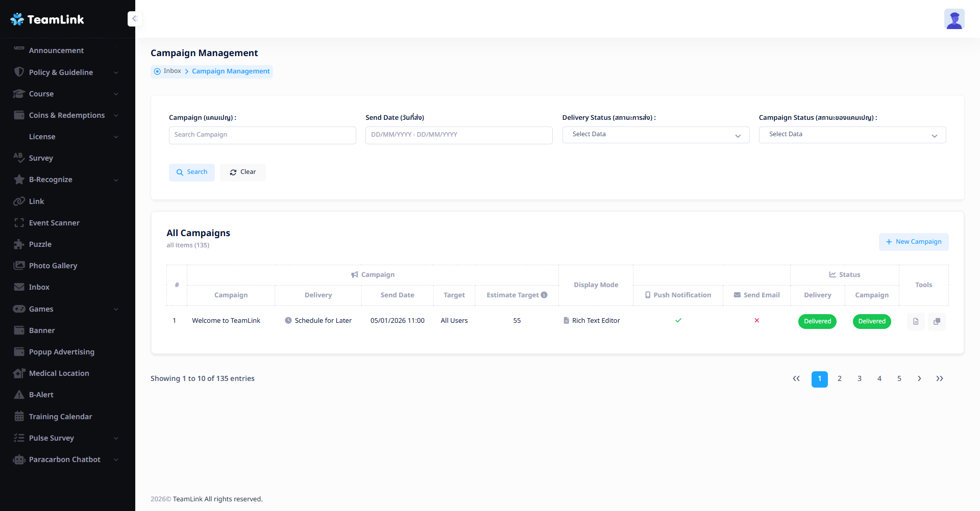Focus the Search Campaign input field
This screenshot has height=511, width=980.
pos(262,135)
